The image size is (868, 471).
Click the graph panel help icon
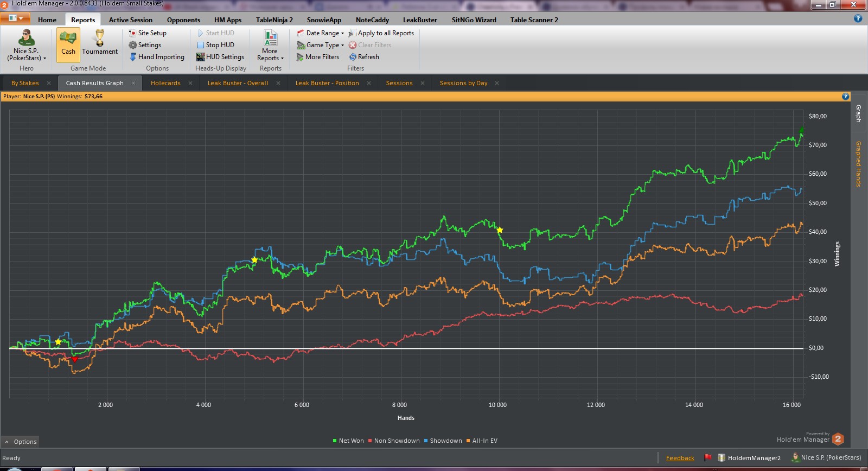(x=845, y=97)
